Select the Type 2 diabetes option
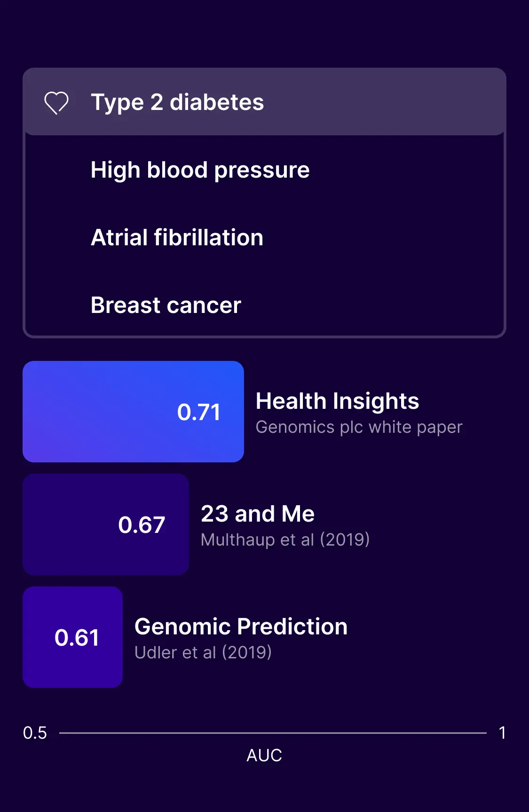 click(177, 102)
